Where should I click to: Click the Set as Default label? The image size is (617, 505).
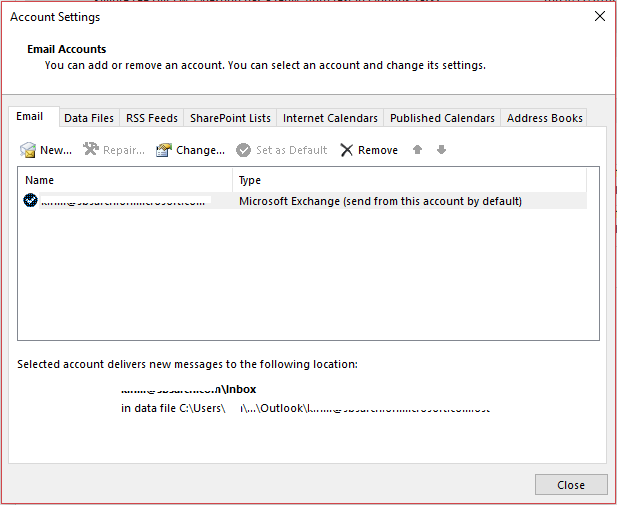tap(292, 150)
